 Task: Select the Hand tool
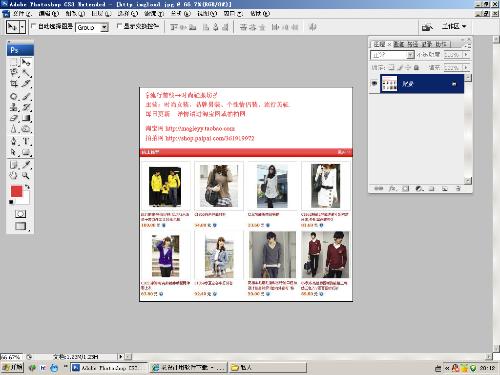(x=14, y=175)
